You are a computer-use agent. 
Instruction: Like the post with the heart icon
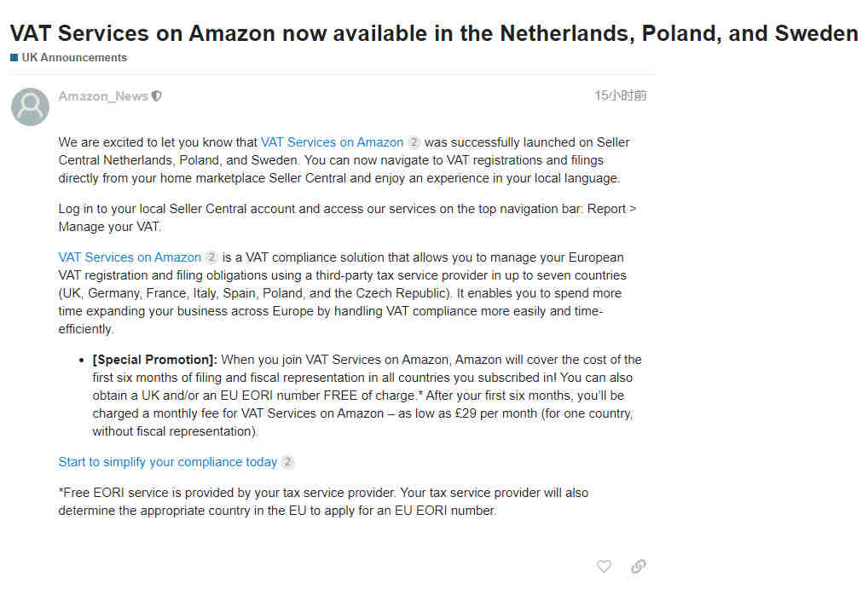[604, 566]
